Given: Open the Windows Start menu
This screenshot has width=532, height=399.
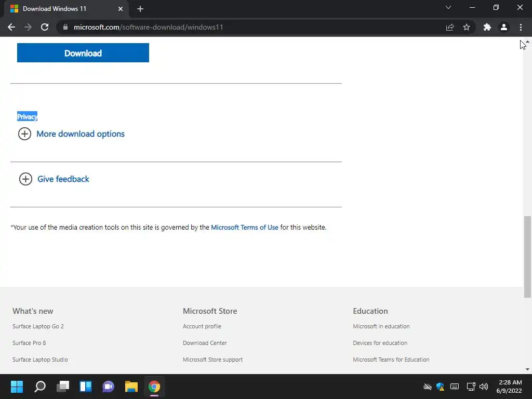Looking at the screenshot, I should (x=17, y=387).
